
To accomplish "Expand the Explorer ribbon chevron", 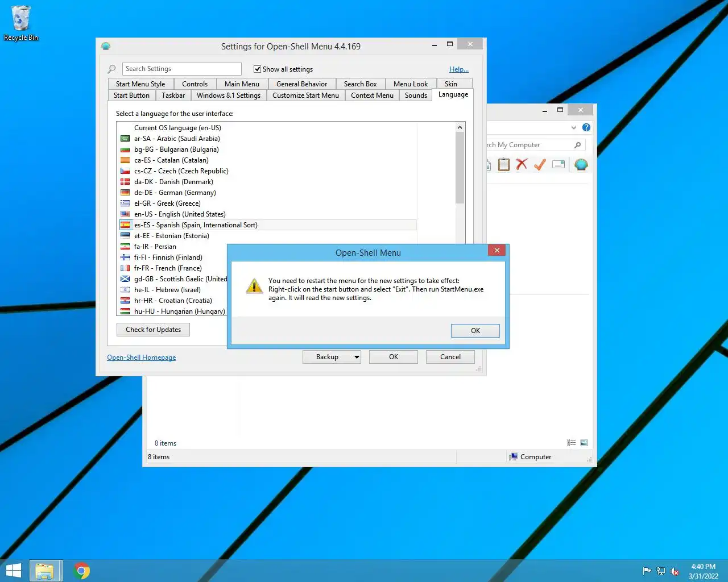I will [573, 127].
